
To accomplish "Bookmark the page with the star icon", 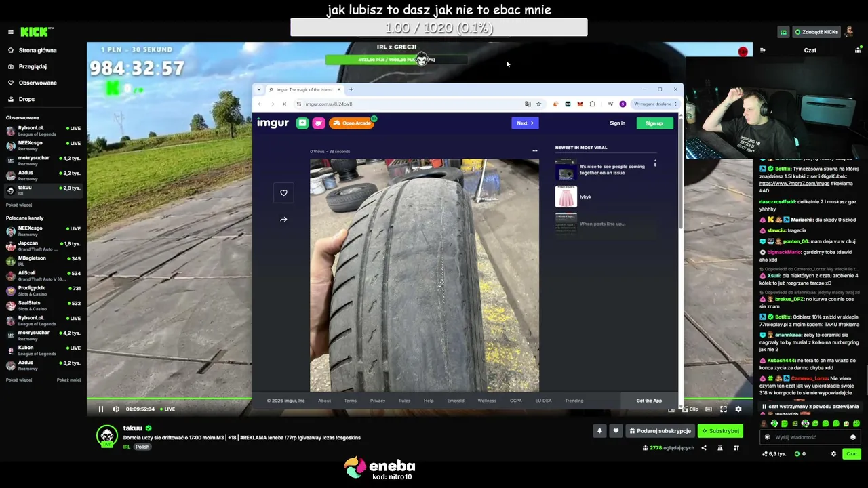I will (x=538, y=104).
